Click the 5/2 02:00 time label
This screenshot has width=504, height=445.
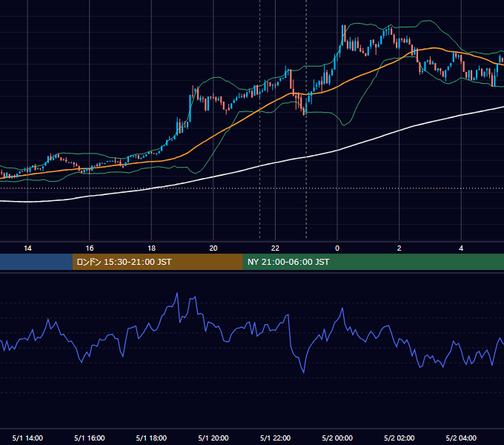click(x=399, y=438)
